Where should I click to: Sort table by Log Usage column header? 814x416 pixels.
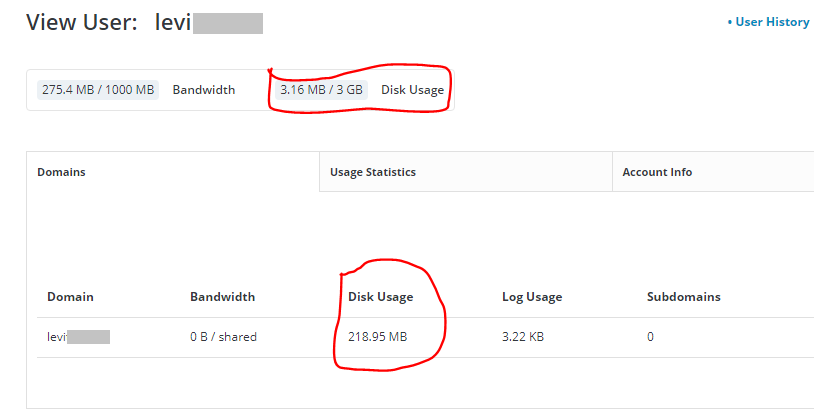[x=531, y=297]
